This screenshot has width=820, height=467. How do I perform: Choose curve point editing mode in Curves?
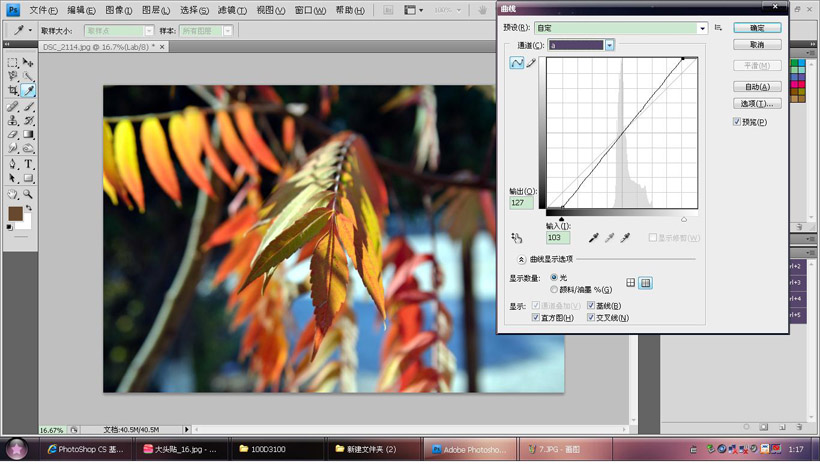click(x=517, y=63)
